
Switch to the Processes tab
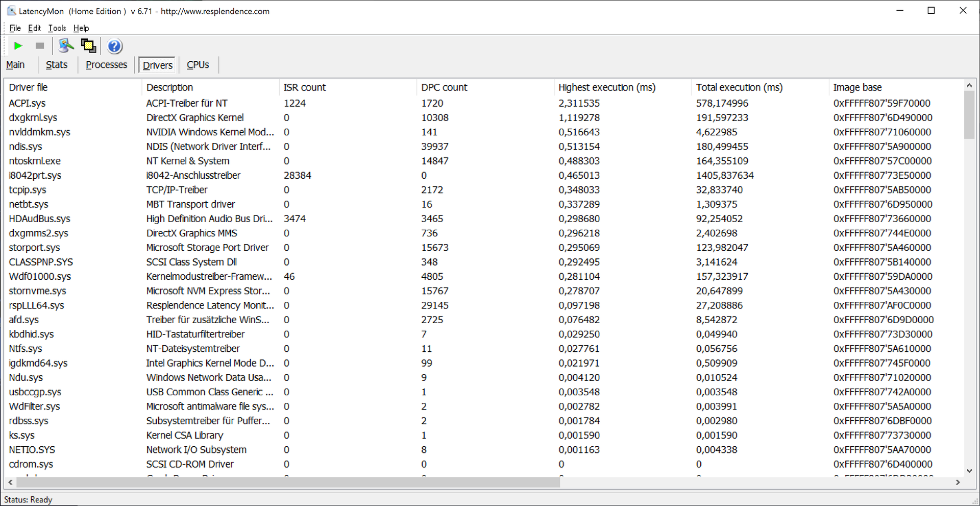(x=106, y=65)
